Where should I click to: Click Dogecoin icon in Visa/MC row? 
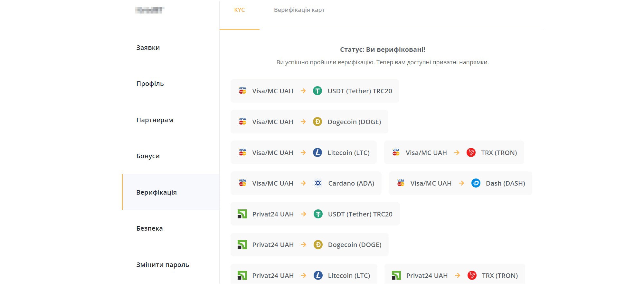pyautogui.click(x=317, y=122)
